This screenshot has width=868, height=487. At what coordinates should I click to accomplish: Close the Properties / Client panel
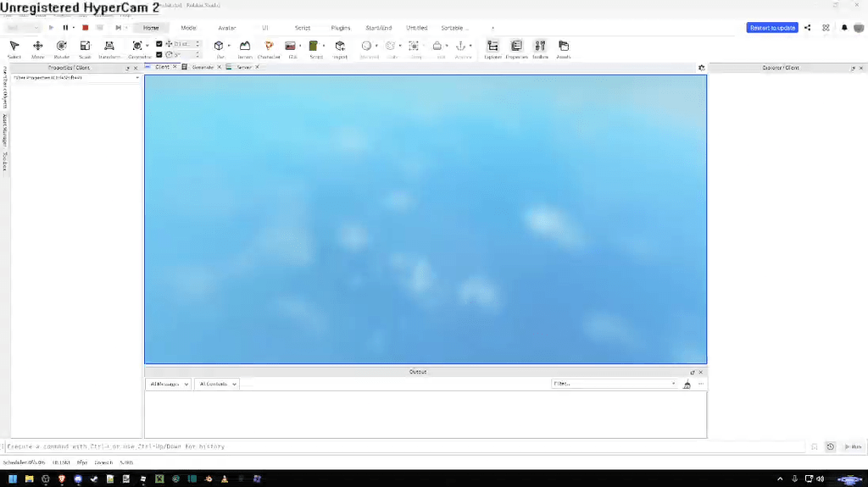tap(136, 68)
